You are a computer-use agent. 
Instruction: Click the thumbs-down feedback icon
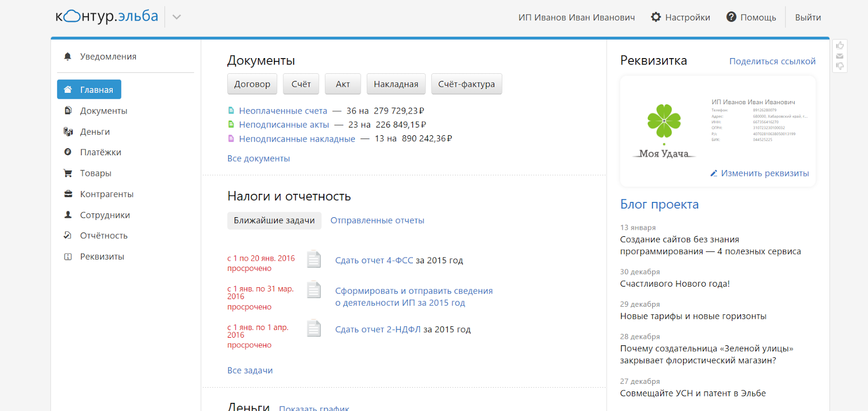tap(840, 66)
